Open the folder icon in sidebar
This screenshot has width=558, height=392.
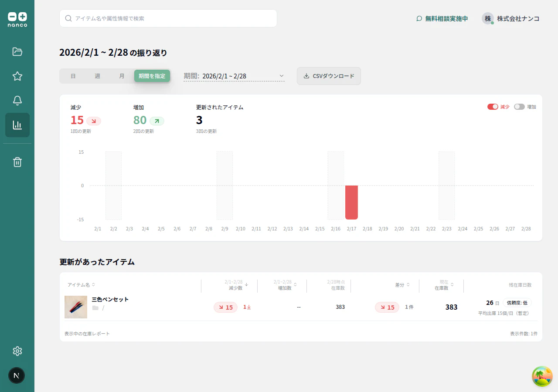pyautogui.click(x=17, y=52)
